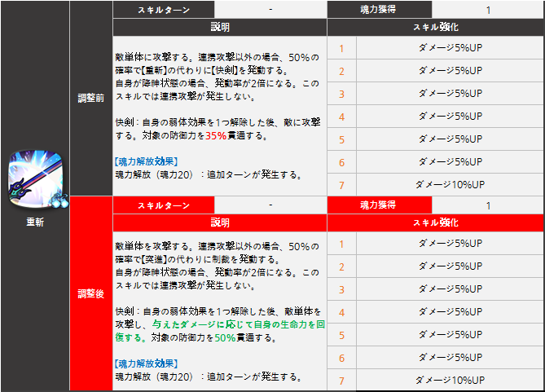Image resolution: width=545 pixels, height=392 pixels.
Task: Select the red 調整後 row header
Action: pyautogui.click(x=90, y=293)
